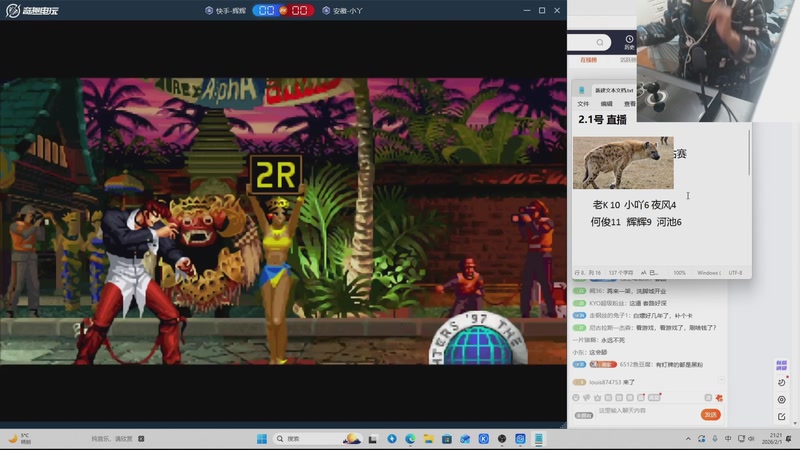Select the 新建文本文档.txt Notepad tab
The width and height of the screenshot is (800, 450).
(x=614, y=90)
